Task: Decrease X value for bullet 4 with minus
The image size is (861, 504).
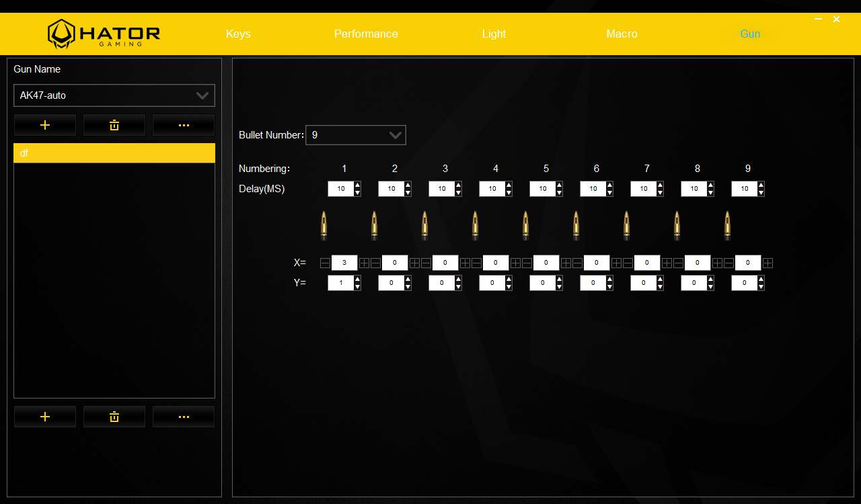Action: coord(476,263)
